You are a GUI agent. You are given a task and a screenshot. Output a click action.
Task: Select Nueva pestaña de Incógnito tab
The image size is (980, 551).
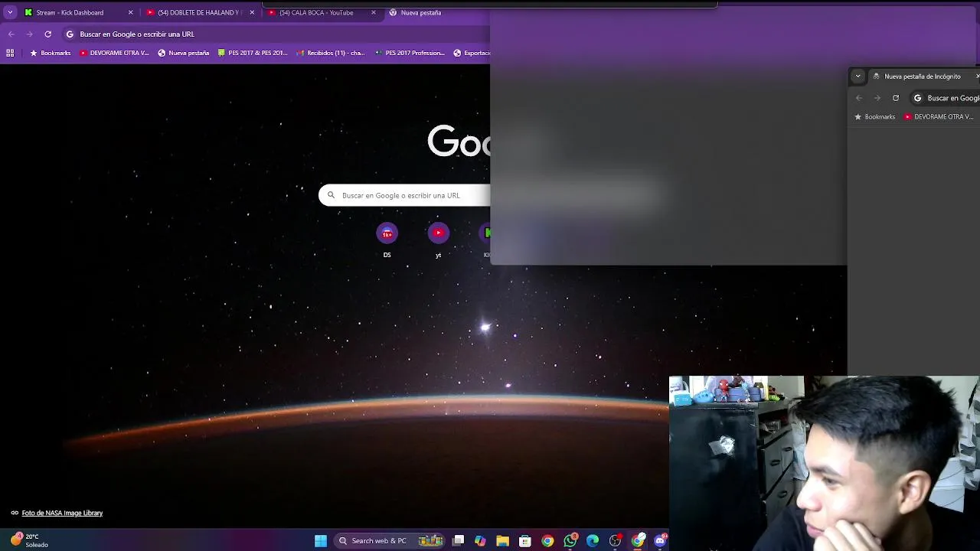click(922, 77)
